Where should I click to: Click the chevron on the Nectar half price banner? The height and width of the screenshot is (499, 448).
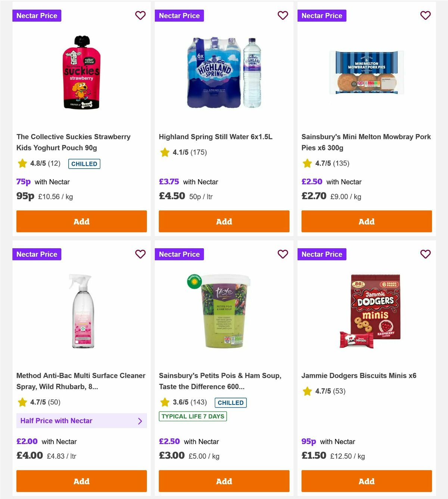pos(140,421)
